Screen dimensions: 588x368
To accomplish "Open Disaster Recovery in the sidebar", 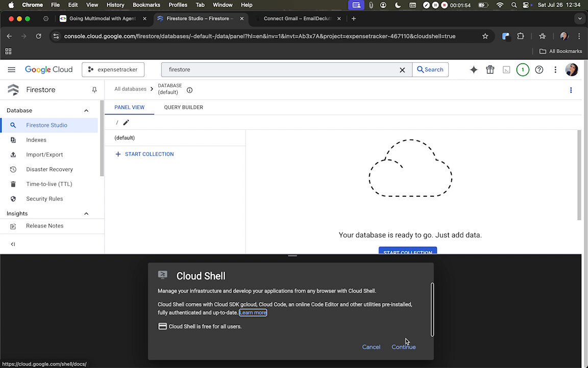I will coord(49,169).
